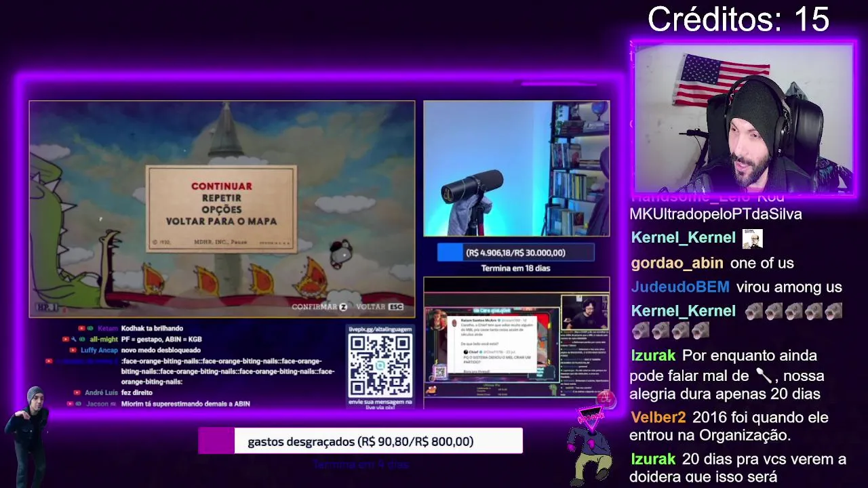Choose REPETIR in the pause menu
Image resolution: width=868 pixels, height=488 pixels.
(x=221, y=197)
